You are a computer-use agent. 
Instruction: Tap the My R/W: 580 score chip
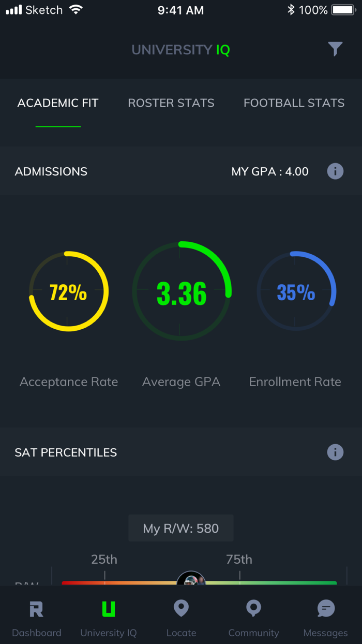tap(180, 528)
